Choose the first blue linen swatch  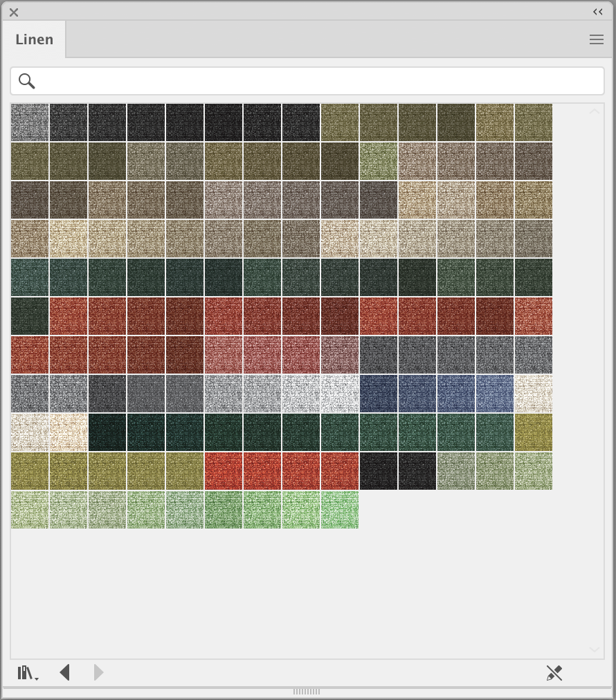coord(379,394)
